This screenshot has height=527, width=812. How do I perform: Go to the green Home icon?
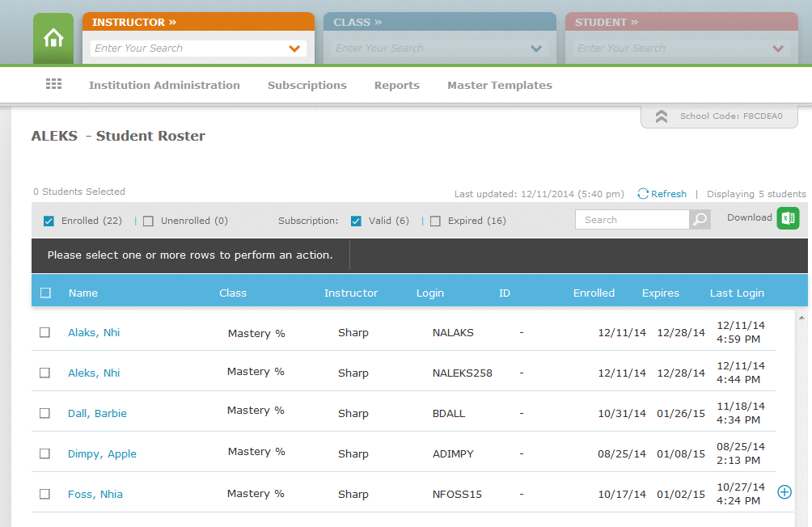coord(53,38)
